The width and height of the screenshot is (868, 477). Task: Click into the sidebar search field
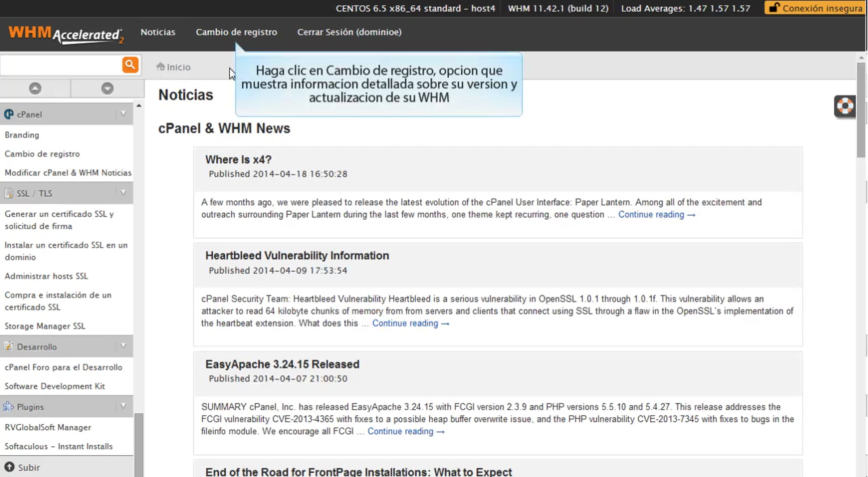click(61, 65)
